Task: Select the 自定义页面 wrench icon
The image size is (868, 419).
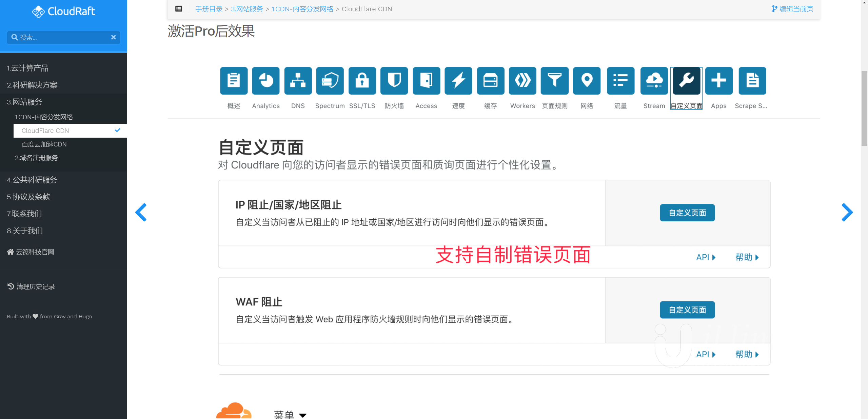Action: (686, 81)
